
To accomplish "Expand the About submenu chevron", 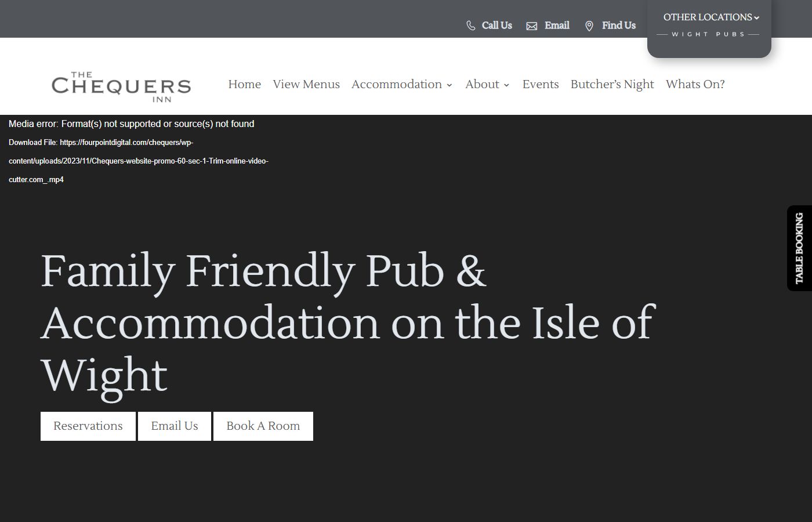I will (x=506, y=85).
